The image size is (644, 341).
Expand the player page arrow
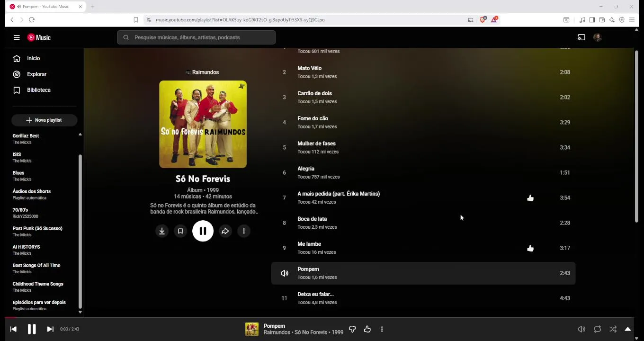click(x=628, y=329)
